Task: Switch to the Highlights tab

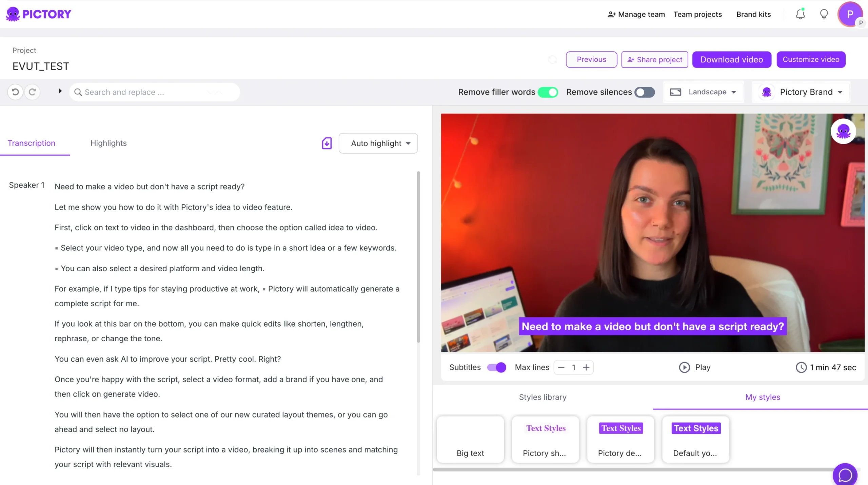Action: click(x=108, y=143)
